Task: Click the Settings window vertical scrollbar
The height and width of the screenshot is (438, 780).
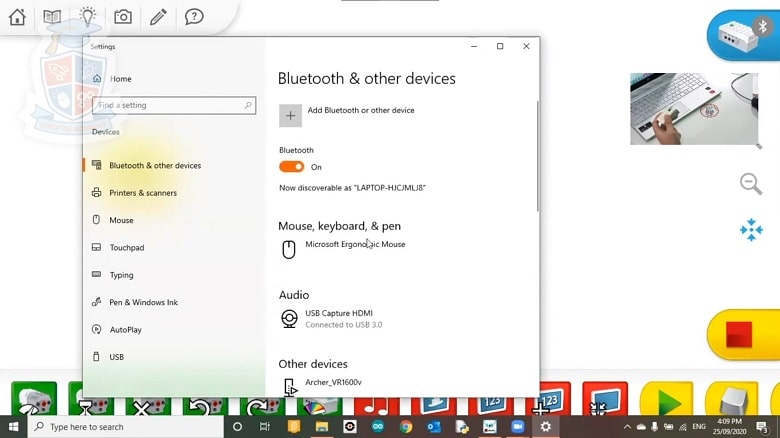Action: 537,156
